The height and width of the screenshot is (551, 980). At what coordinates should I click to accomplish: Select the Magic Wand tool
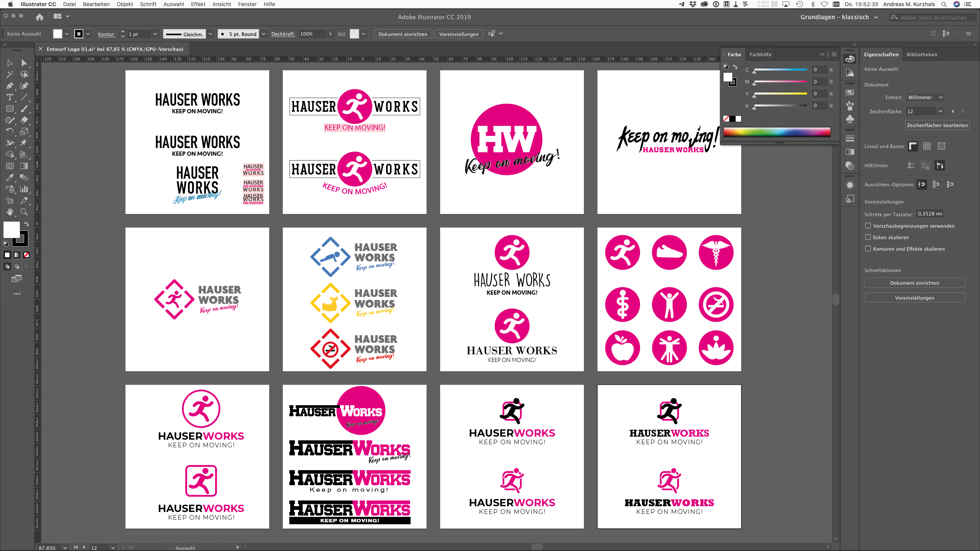click(10, 74)
